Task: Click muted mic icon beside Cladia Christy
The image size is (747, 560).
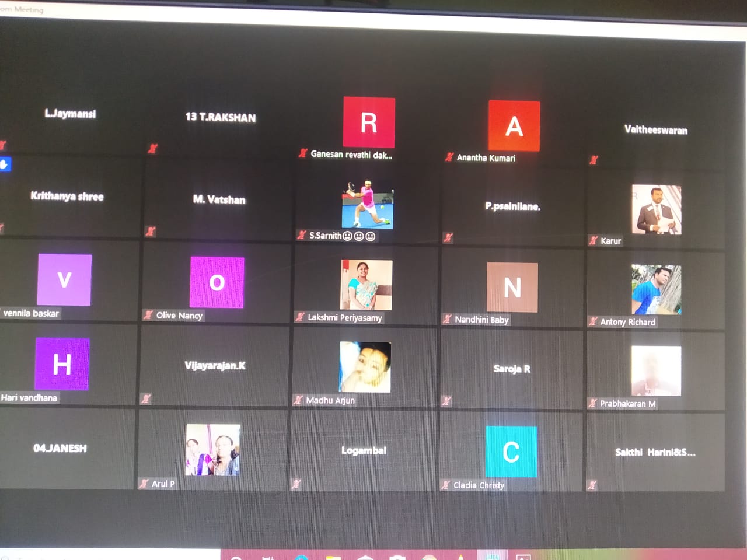Action: [x=446, y=485]
